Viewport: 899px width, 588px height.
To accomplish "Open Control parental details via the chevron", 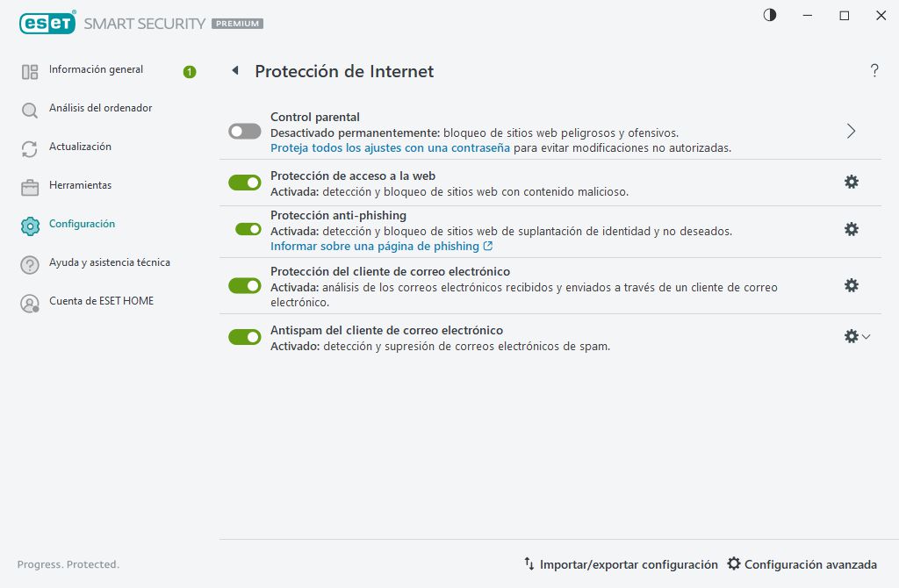I will coord(850,130).
